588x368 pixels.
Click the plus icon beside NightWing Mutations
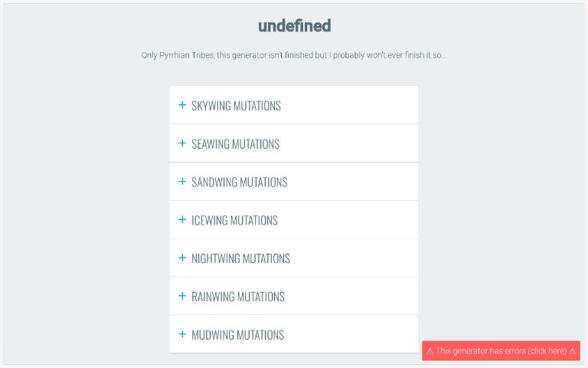pyautogui.click(x=182, y=258)
